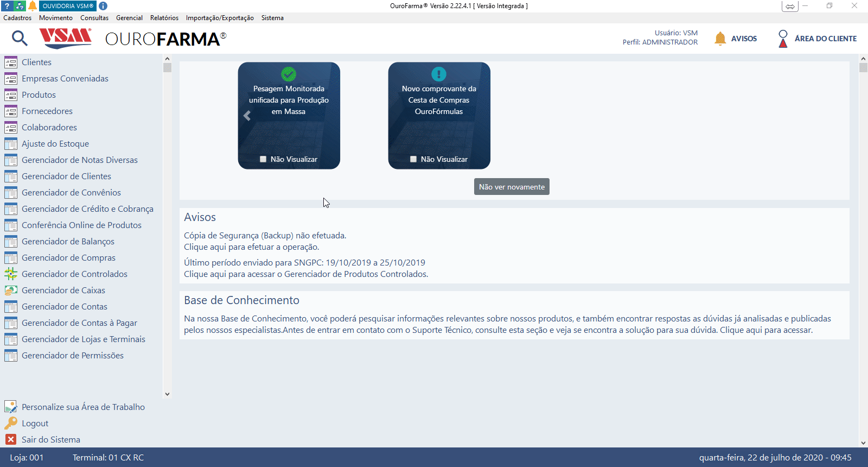Click the green checkmark on Pesagem Monitorada card
This screenshot has width=868, height=467.
pyautogui.click(x=289, y=74)
